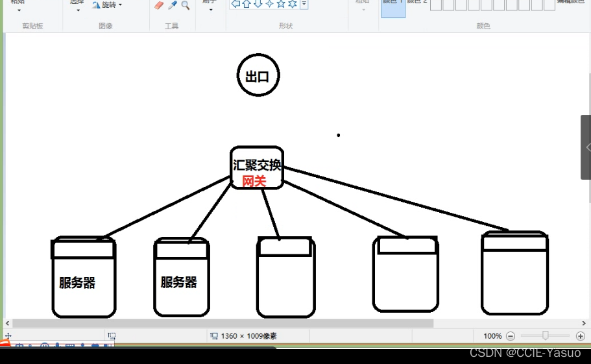The height and width of the screenshot is (364, 591).
Task: Click the 汇聚交换 label on the canvas
Action: click(257, 165)
